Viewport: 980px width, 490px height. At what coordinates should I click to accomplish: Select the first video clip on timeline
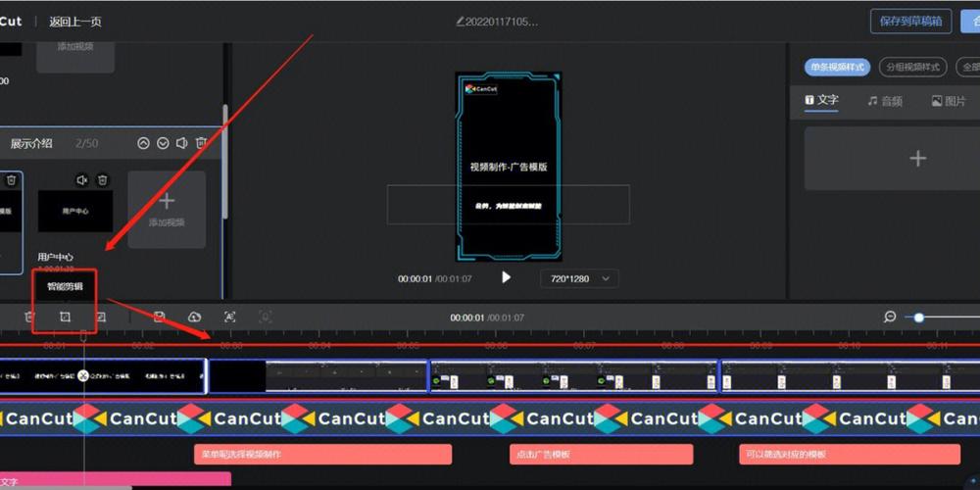103,376
